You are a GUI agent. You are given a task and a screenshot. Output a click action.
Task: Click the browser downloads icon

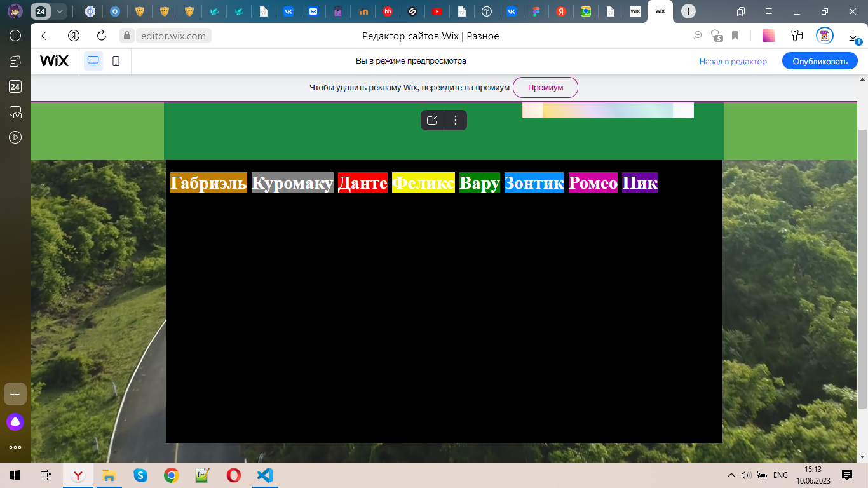pos(853,36)
